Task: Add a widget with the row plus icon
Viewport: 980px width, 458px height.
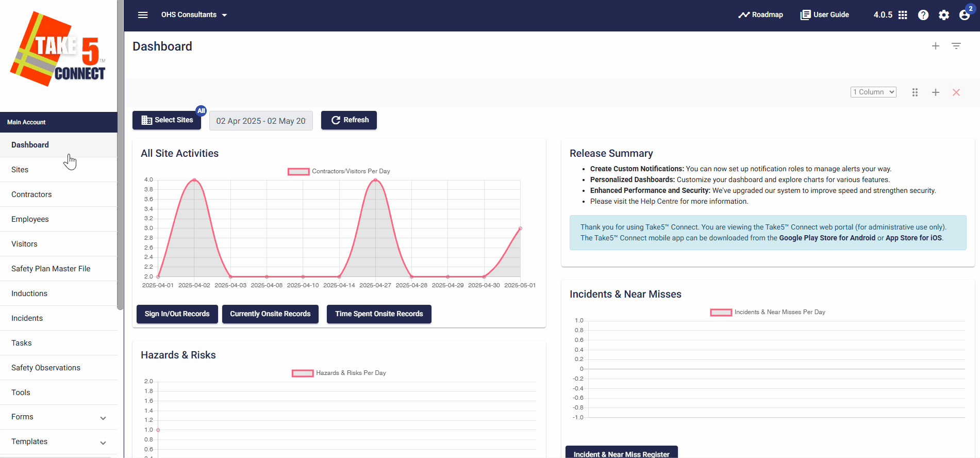Action: tap(936, 92)
